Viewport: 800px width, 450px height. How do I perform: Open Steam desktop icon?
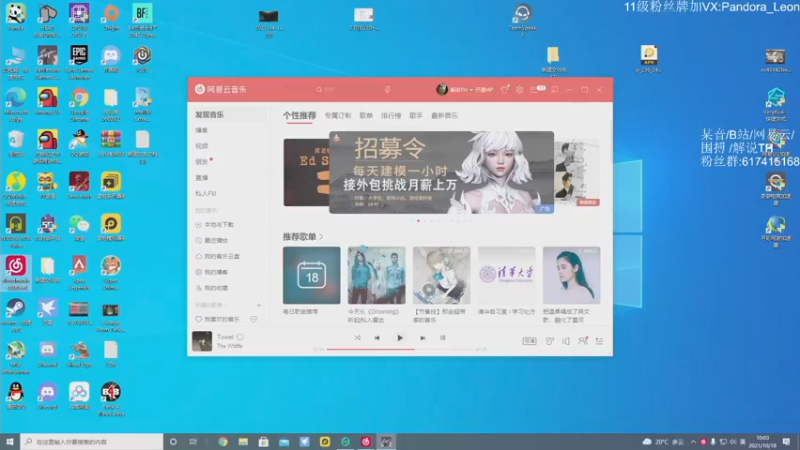[x=16, y=313]
